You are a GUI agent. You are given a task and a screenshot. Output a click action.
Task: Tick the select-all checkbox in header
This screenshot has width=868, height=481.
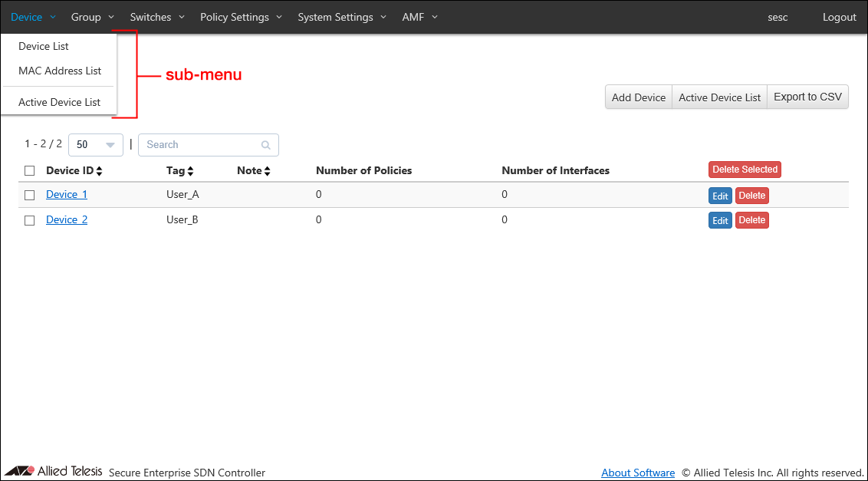tap(30, 170)
